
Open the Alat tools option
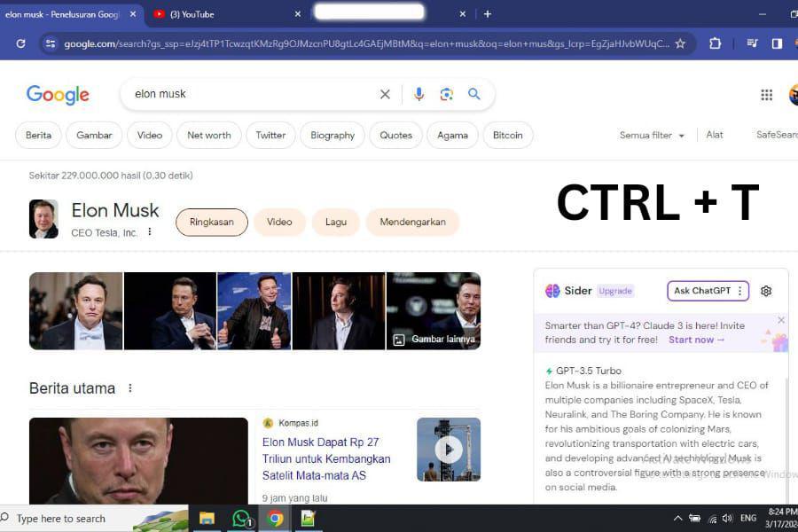[x=715, y=135]
